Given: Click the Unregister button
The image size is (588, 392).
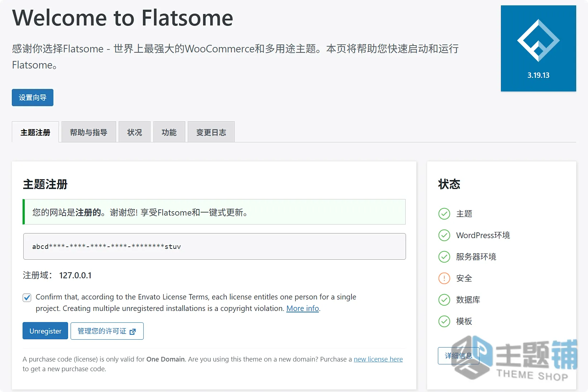Looking at the screenshot, I should 45,331.
